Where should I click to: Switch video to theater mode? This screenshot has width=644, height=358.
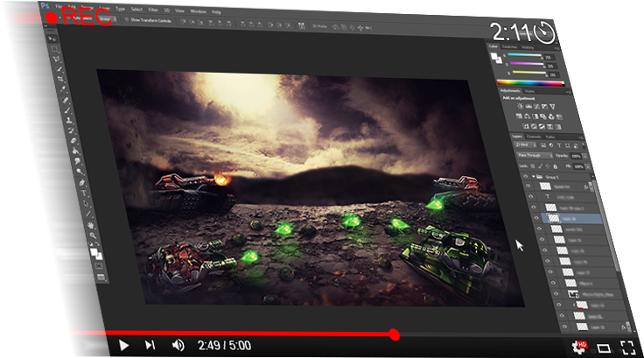coord(604,348)
